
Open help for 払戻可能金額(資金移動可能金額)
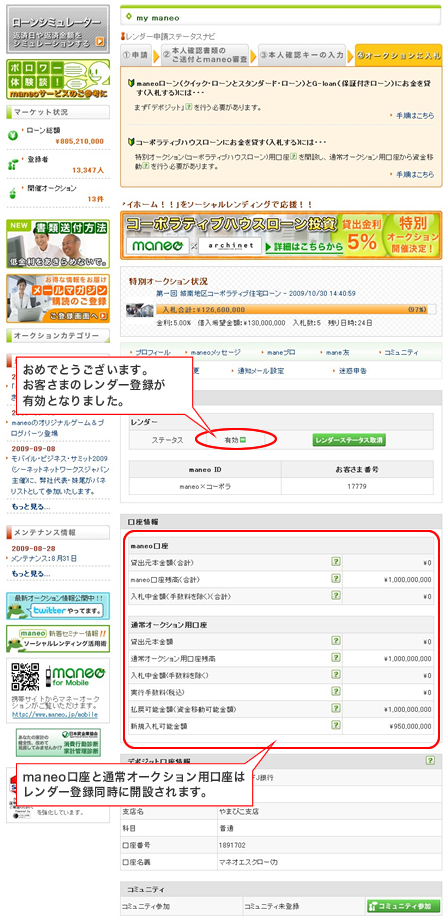(335, 709)
